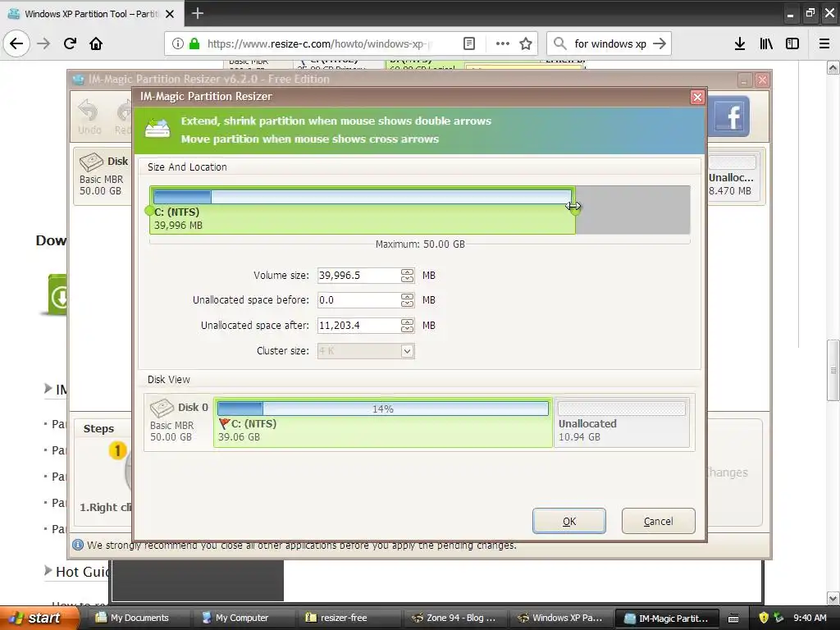
Task: Grab the left resize handle of C: partition
Action: (149, 211)
